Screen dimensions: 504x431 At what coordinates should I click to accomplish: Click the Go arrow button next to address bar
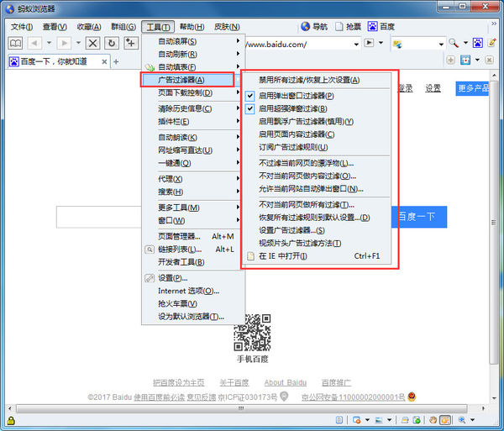(x=369, y=43)
